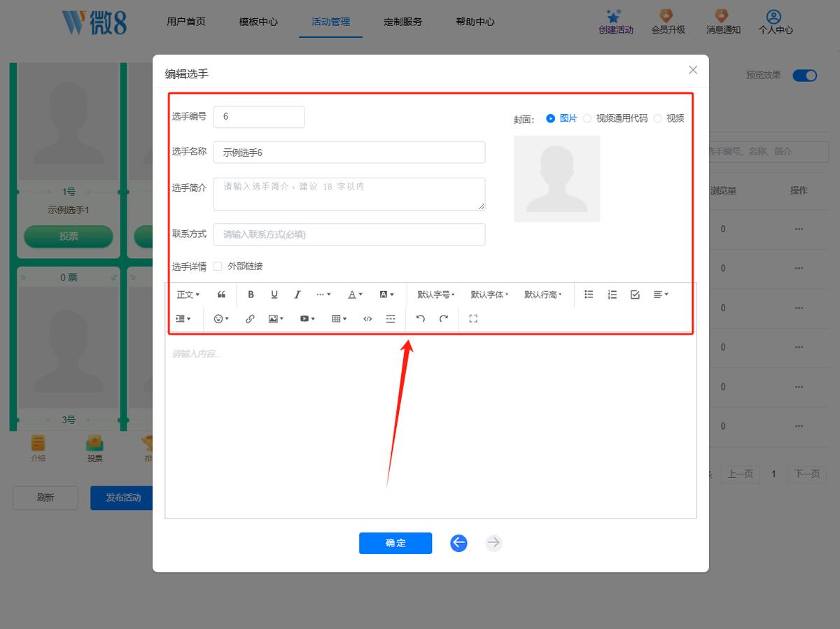Viewport: 840px width, 629px height.
Task: Select the 视频通用代码 cover option
Action: pos(615,118)
